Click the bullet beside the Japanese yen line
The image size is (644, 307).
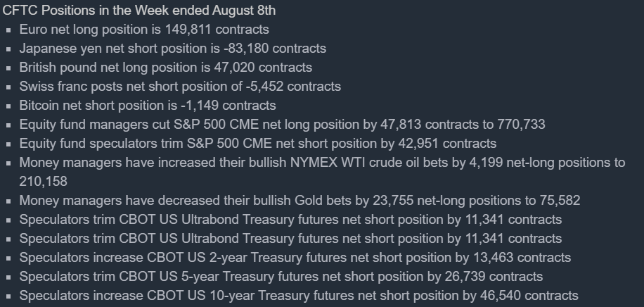8,49
